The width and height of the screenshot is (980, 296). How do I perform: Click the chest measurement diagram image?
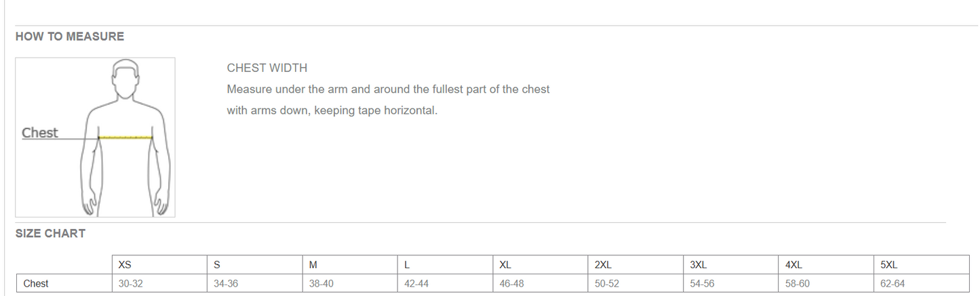coord(95,137)
